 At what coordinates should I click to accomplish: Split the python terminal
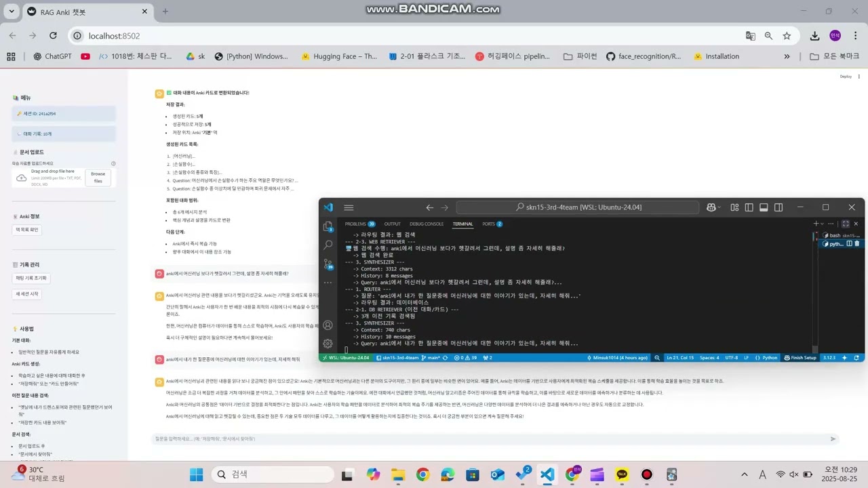pos(849,243)
